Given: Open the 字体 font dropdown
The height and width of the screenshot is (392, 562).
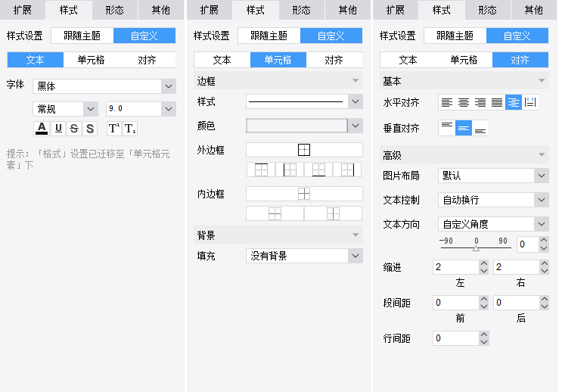Looking at the screenshot, I should click(x=104, y=86).
